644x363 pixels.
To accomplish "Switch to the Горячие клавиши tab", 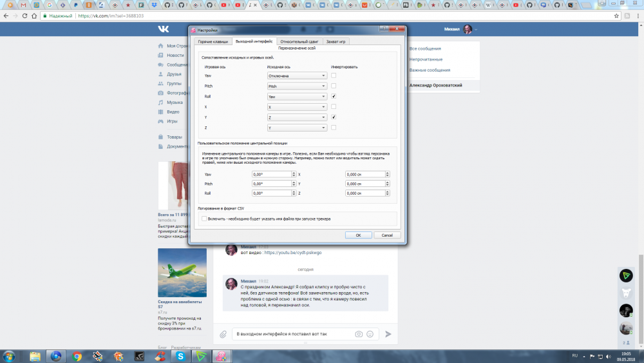I will tap(213, 41).
